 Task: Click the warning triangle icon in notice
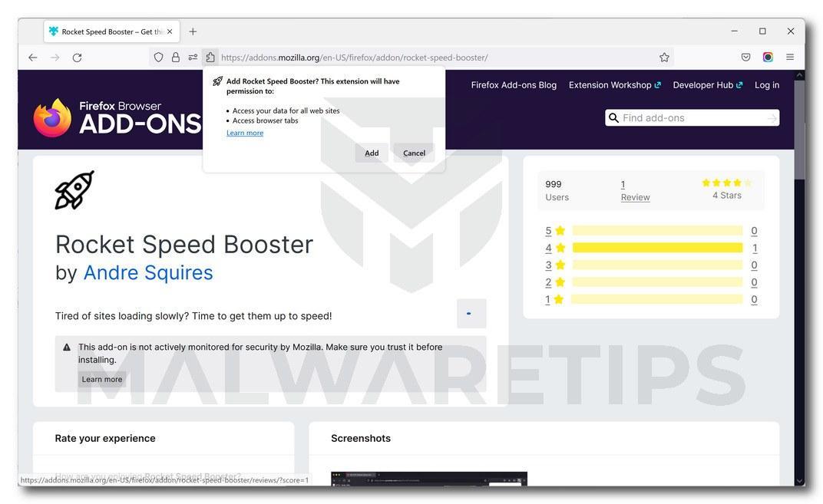click(x=67, y=348)
